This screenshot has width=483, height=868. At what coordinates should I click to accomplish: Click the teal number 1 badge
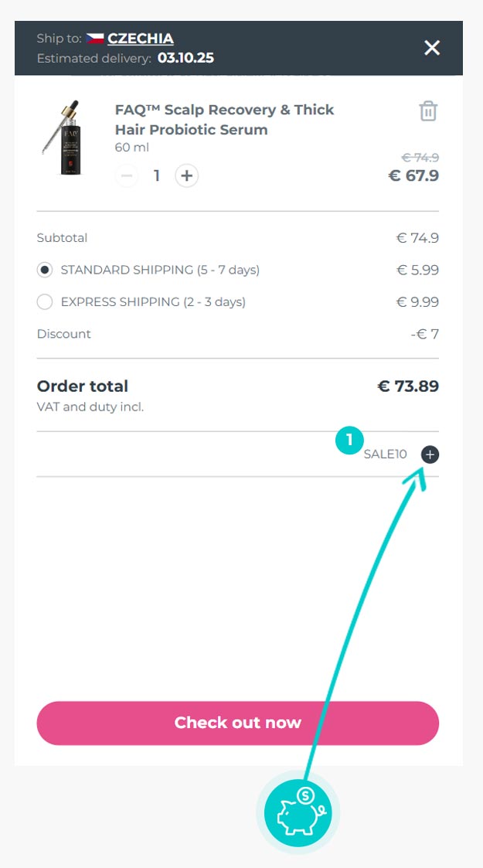[349, 441]
